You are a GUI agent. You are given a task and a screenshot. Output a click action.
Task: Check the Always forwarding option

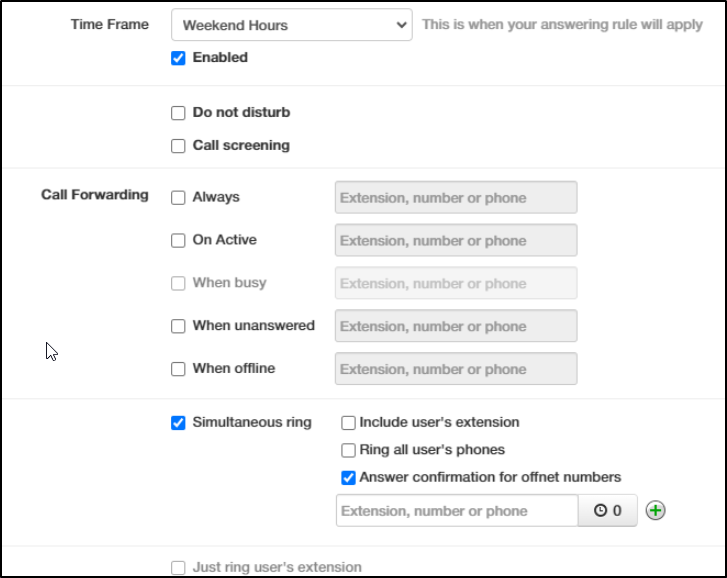pos(179,198)
